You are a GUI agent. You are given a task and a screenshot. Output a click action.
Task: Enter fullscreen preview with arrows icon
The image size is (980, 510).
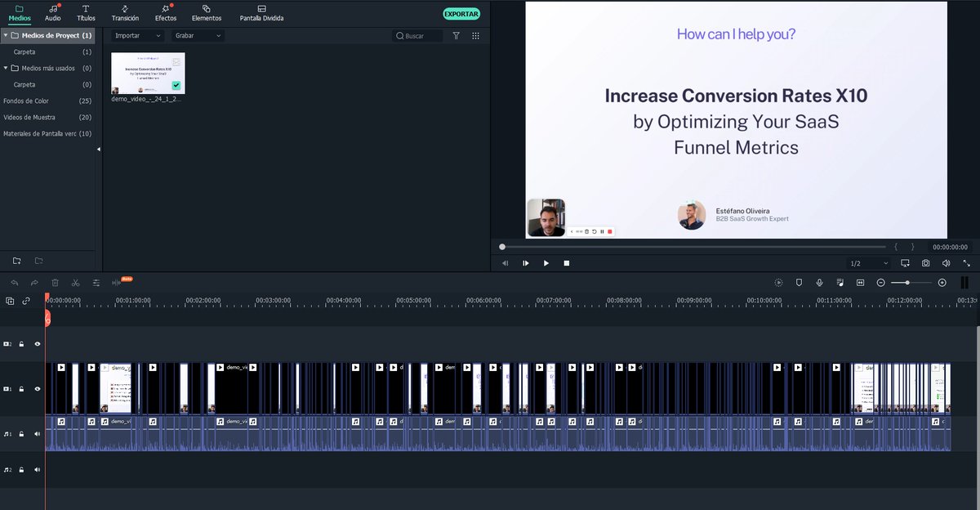click(x=967, y=263)
